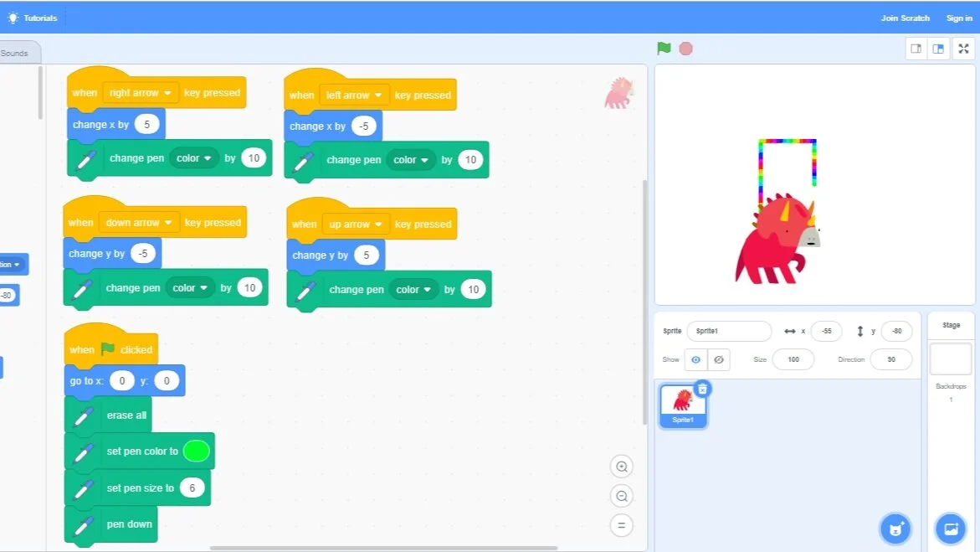Click pen icon on set pen size block
980x552 pixels.
point(83,489)
